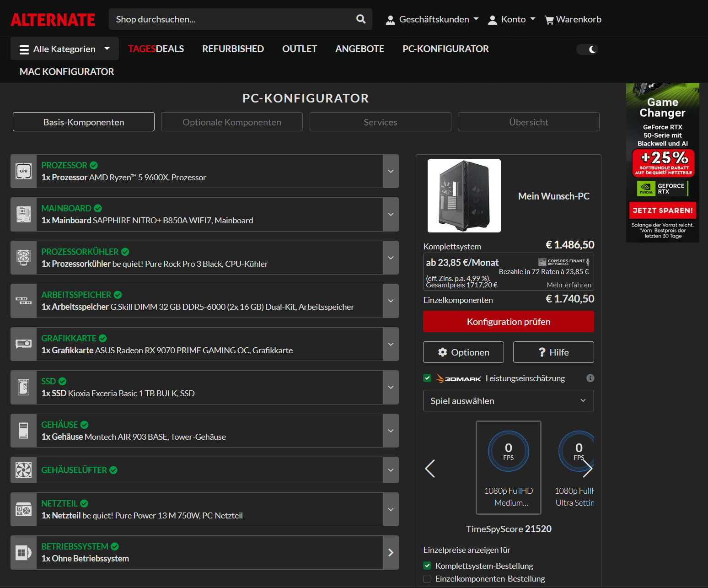Click the Grafikkarte component icon
This screenshot has width=708, height=588.
[24, 344]
